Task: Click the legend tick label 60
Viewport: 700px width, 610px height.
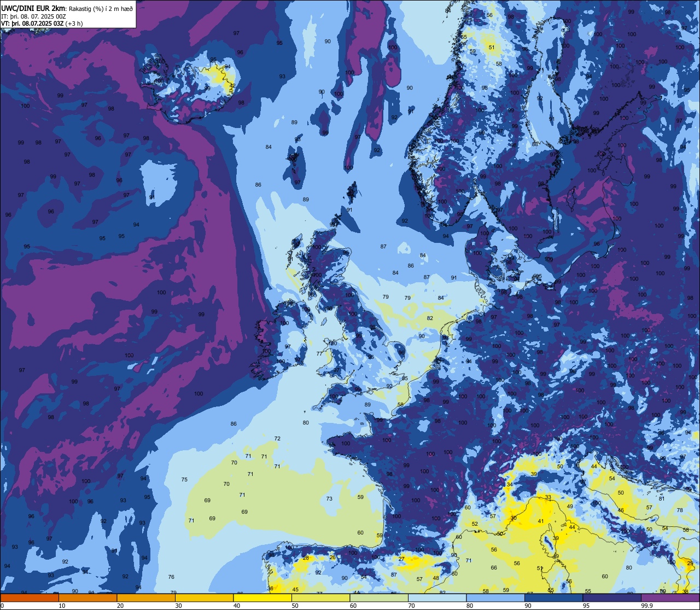Action: (x=353, y=606)
